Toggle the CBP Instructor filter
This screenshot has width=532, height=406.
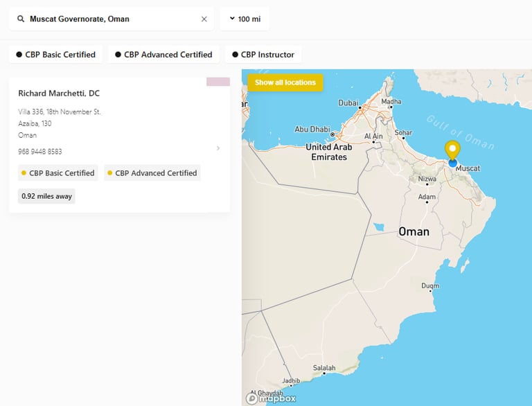coord(263,55)
